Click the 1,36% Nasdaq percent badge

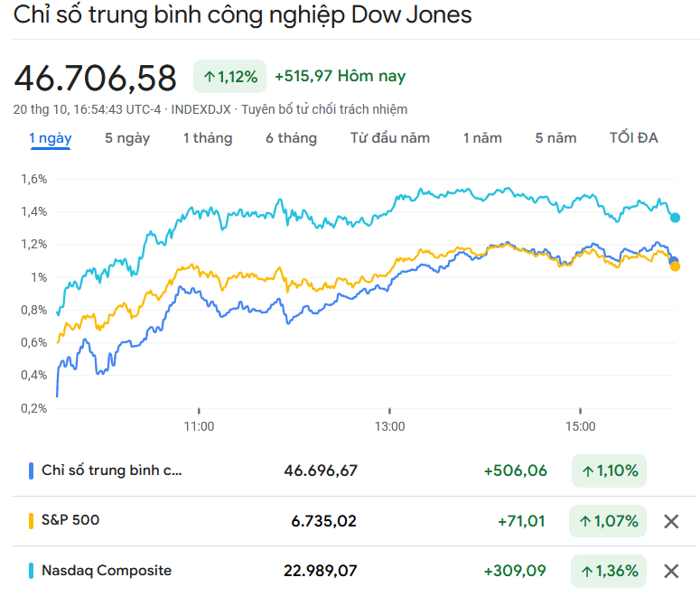point(609,571)
